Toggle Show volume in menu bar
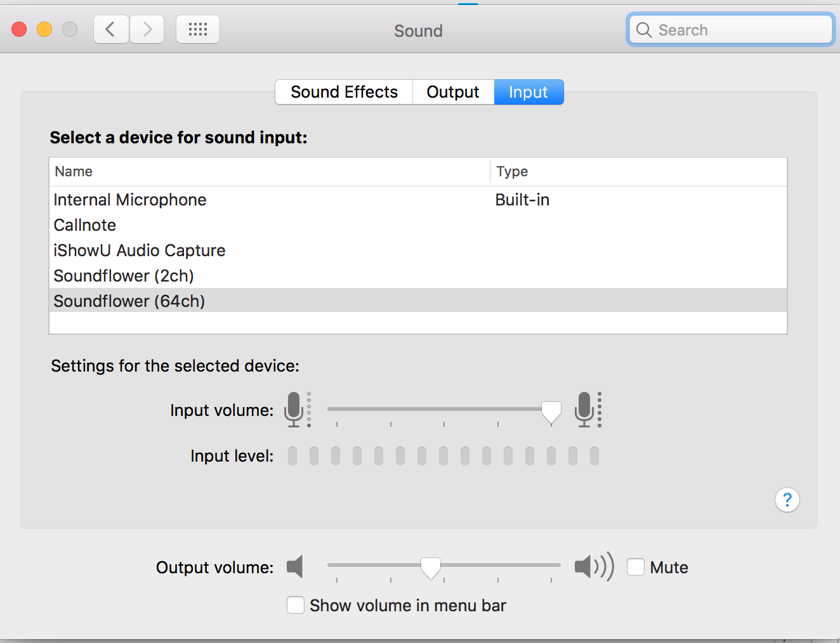Screen dimensions: 840x643 pos(296,605)
